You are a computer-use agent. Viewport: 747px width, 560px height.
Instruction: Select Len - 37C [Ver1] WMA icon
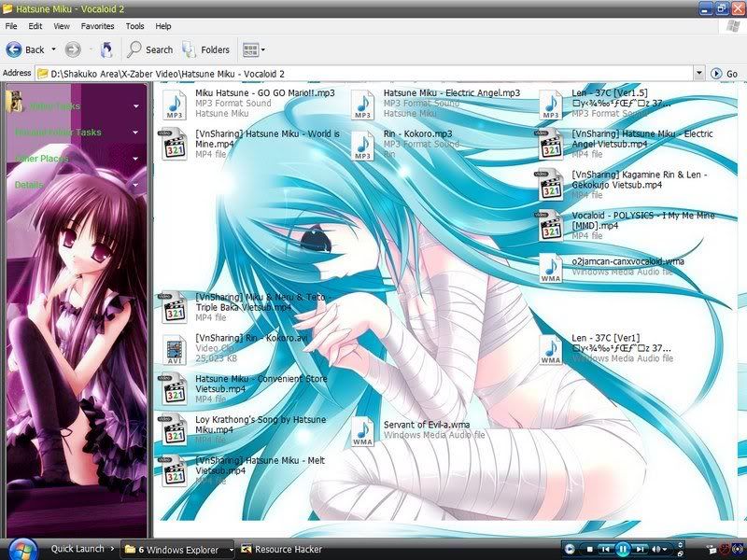click(551, 349)
